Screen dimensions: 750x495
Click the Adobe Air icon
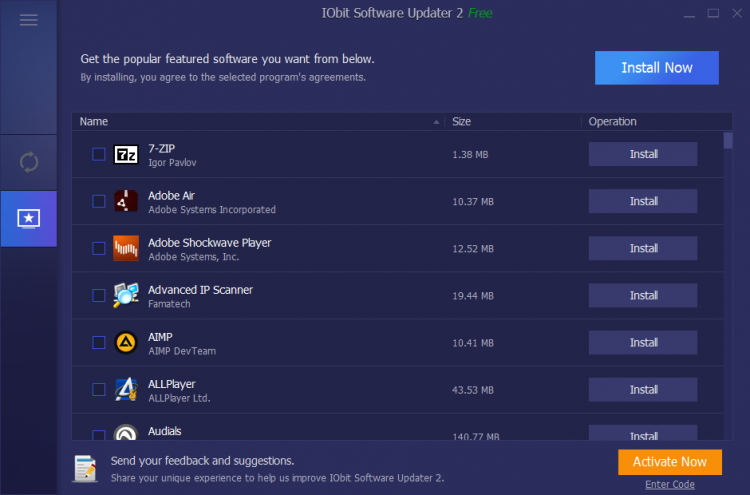pyautogui.click(x=126, y=201)
